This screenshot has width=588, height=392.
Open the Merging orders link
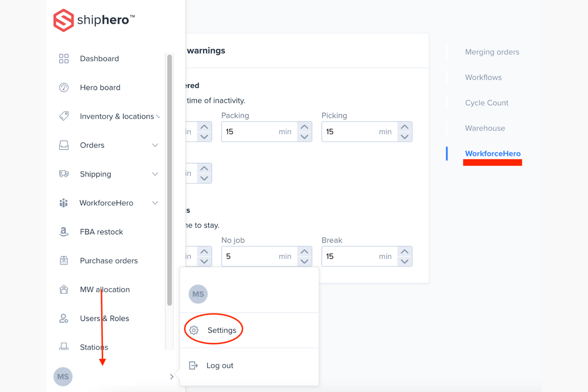coord(492,52)
